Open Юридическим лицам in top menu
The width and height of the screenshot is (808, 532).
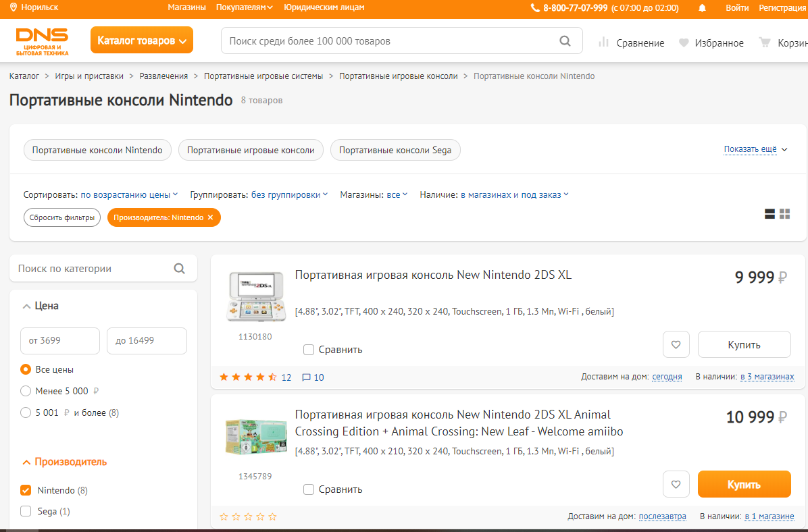(x=324, y=7)
